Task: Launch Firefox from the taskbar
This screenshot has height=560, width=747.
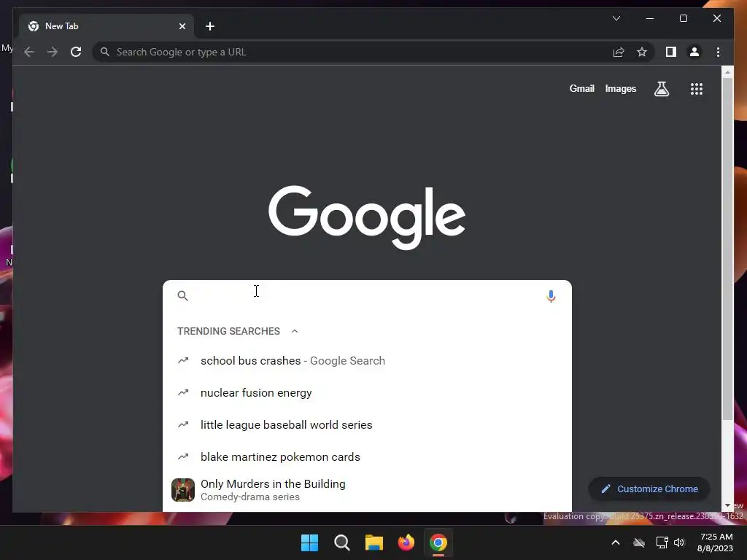Action: [x=406, y=542]
